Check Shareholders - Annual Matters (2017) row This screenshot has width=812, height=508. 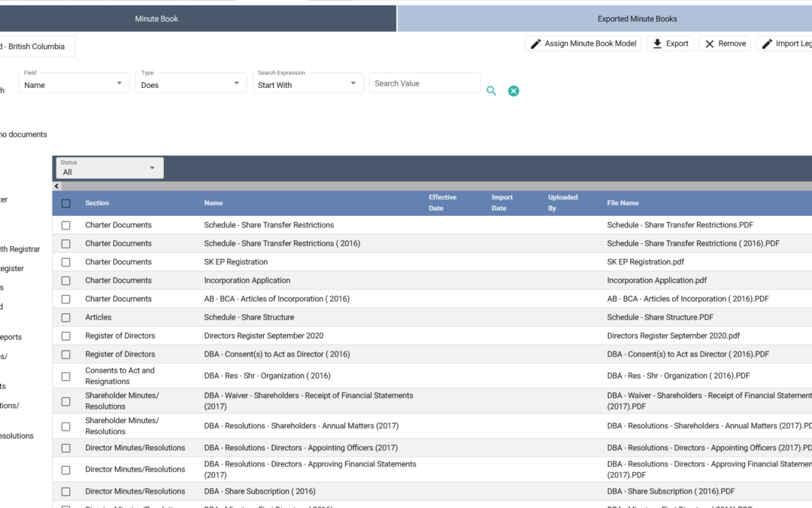(x=65, y=427)
